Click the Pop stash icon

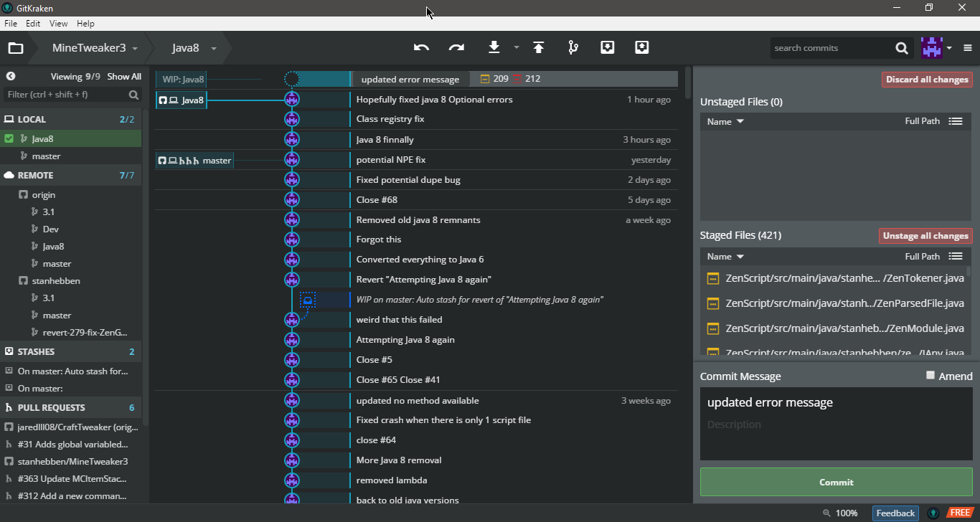641,48
